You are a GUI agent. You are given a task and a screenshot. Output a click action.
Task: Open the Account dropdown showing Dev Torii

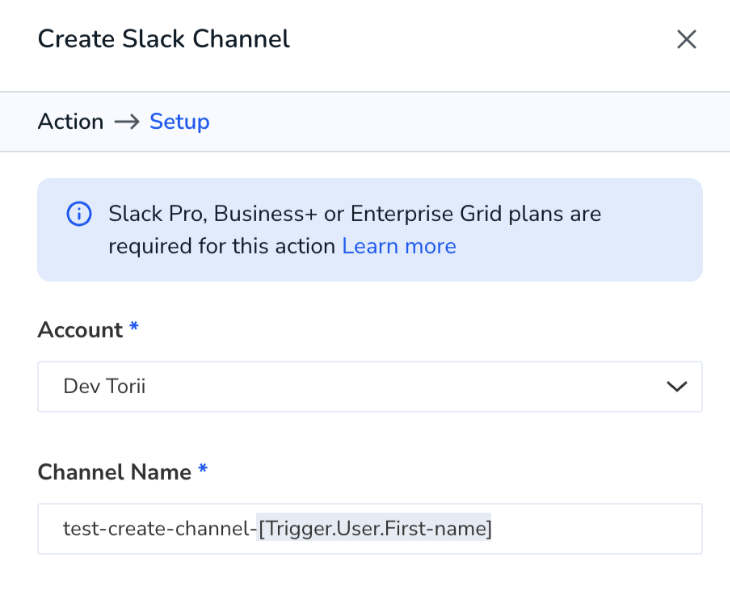coord(370,386)
